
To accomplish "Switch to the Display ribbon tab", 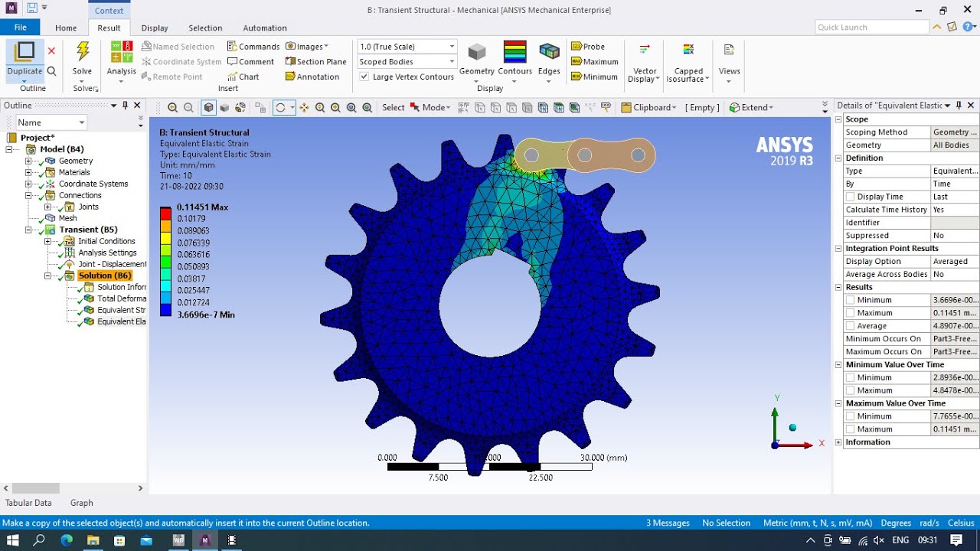I will click(155, 28).
